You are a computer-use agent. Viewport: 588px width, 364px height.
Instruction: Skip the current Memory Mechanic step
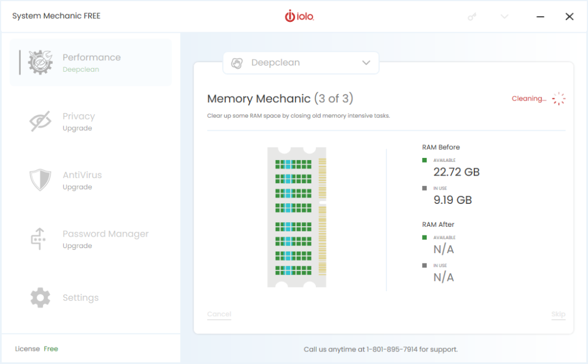pos(558,314)
